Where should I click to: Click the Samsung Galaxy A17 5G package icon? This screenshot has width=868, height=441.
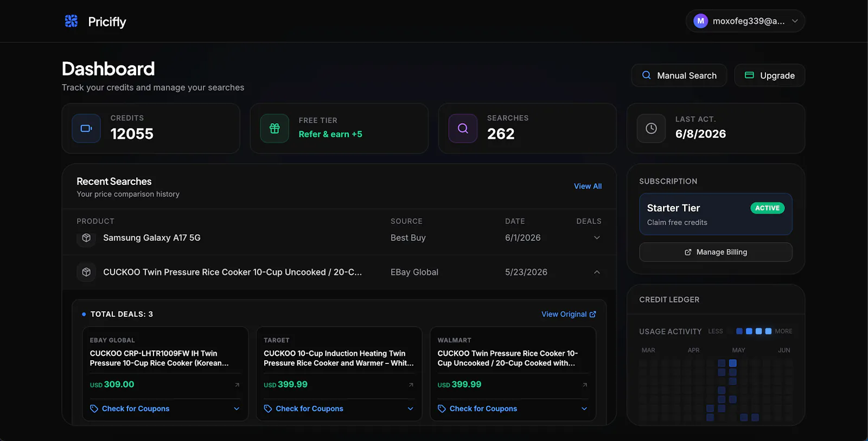click(x=86, y=238)
